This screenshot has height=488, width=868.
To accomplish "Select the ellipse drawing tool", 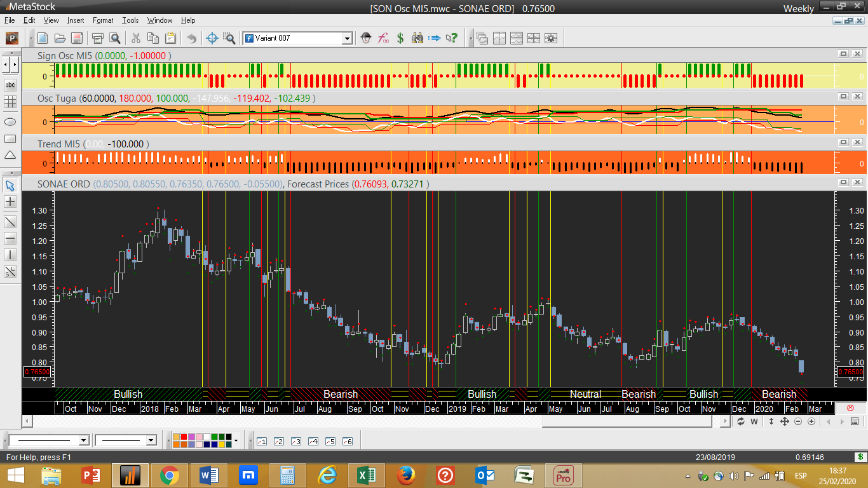I will [x=10, y=121].
